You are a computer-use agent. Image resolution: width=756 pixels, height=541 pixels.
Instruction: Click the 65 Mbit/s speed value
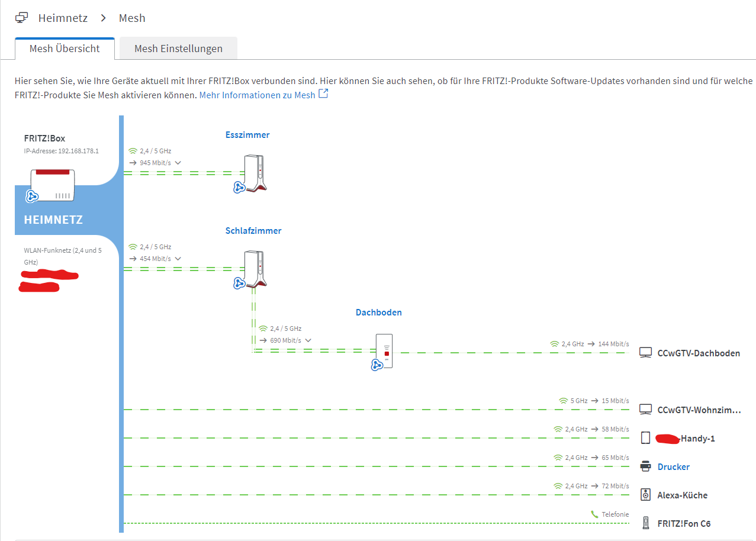(x=616, y=458)
